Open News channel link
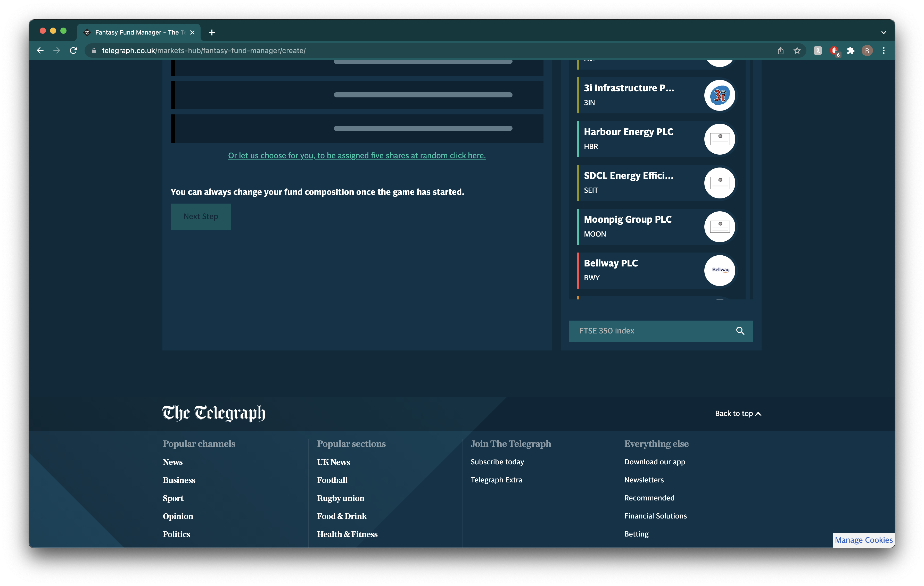 point(173,462)
